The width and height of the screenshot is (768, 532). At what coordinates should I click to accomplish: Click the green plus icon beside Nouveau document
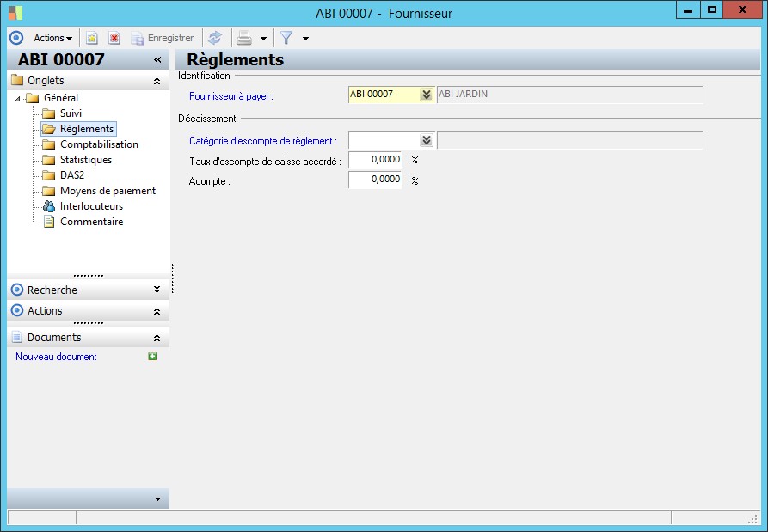tap(152, 357)
